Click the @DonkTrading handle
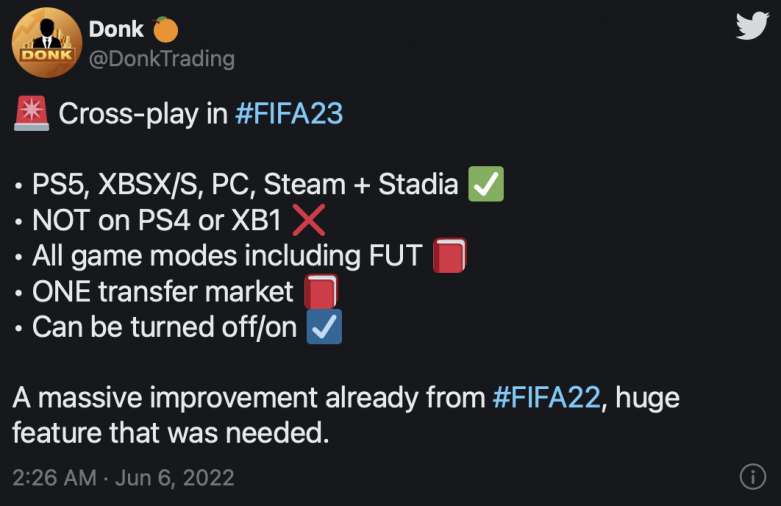Screen dimensions: 781x506 (162, 59)
